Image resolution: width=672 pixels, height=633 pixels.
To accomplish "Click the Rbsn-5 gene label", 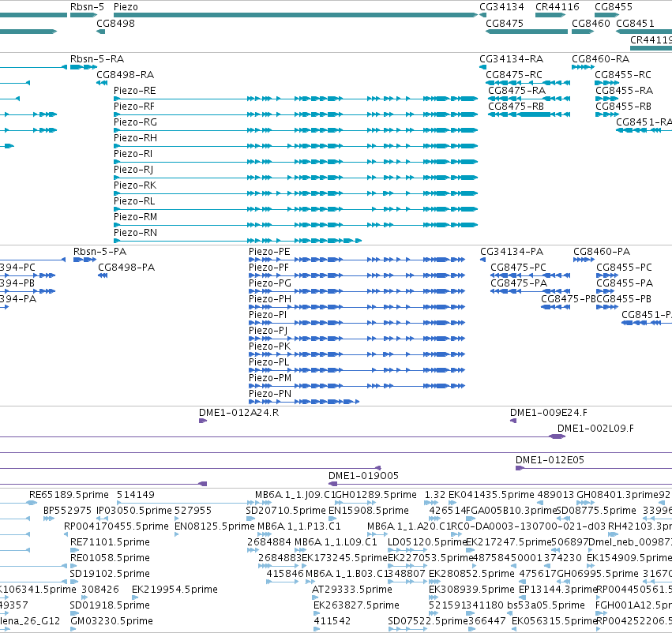I will click(87, 7).
